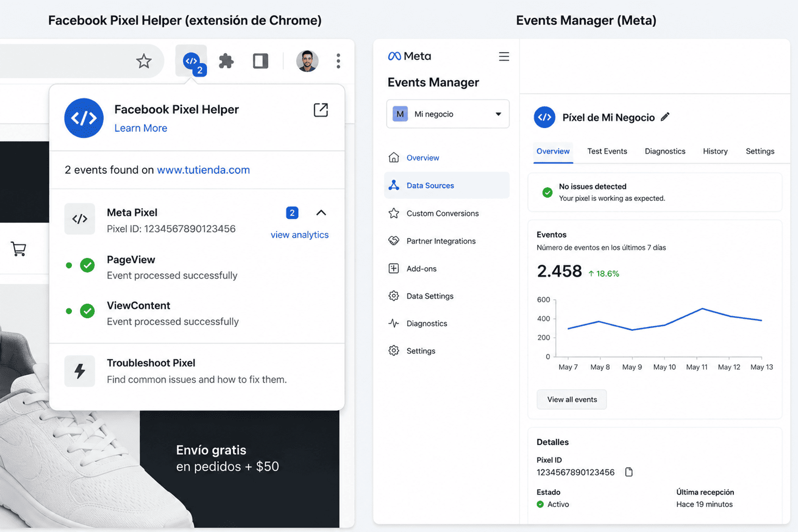798x532 pixels.
Task: Open Custom Conversions in the sidebar
Action: click(447, 213)
